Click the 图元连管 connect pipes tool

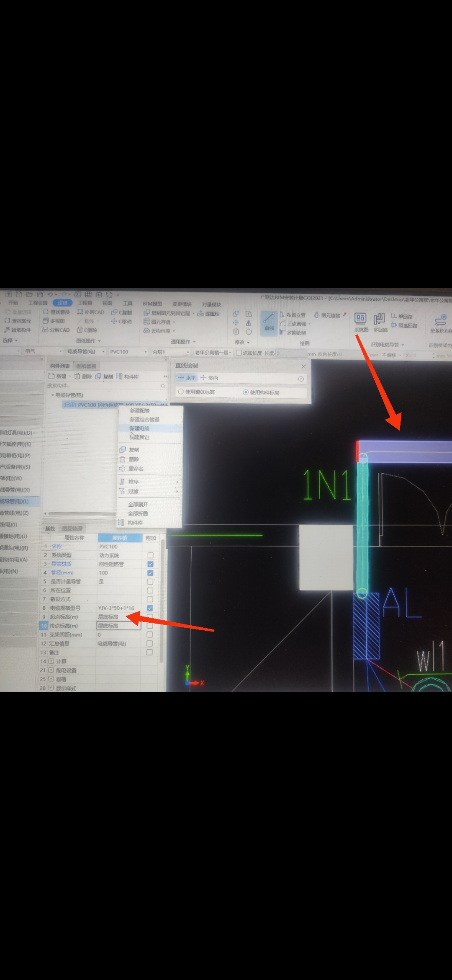(x=328, y=315)
